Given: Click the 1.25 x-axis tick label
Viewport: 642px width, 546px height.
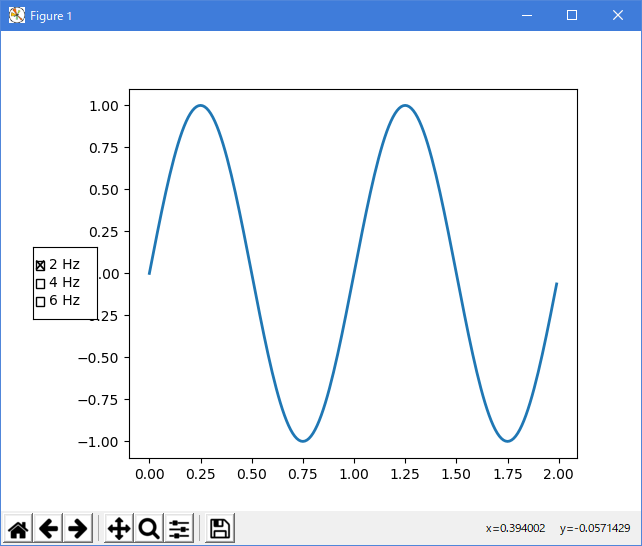Looking at the screenshot, I should [x=405, y=474].
